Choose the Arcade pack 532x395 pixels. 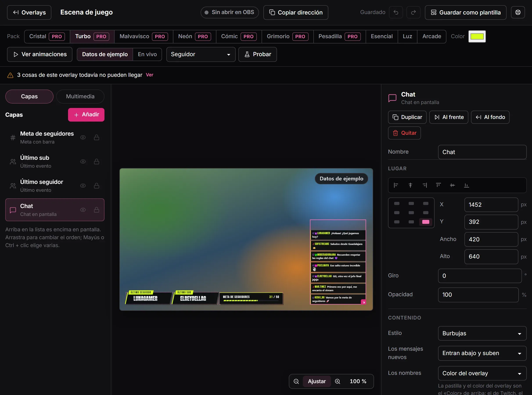coord(431,36)
